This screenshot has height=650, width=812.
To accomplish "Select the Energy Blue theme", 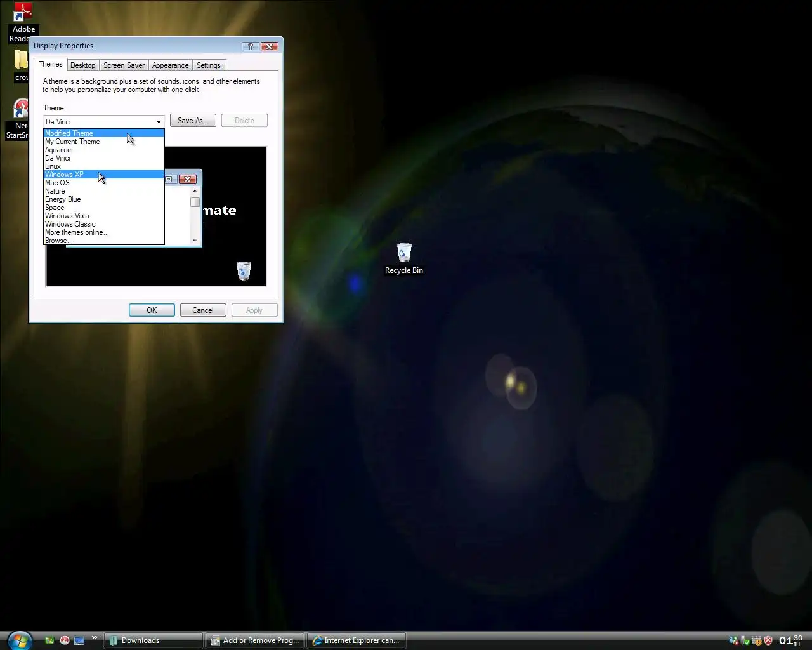I will [104, 199].
